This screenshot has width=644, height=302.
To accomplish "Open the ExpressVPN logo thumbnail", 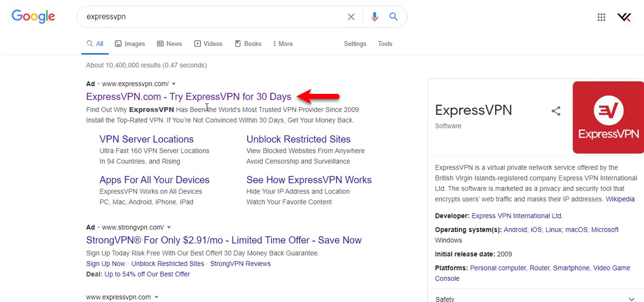I will pos(608,117).
